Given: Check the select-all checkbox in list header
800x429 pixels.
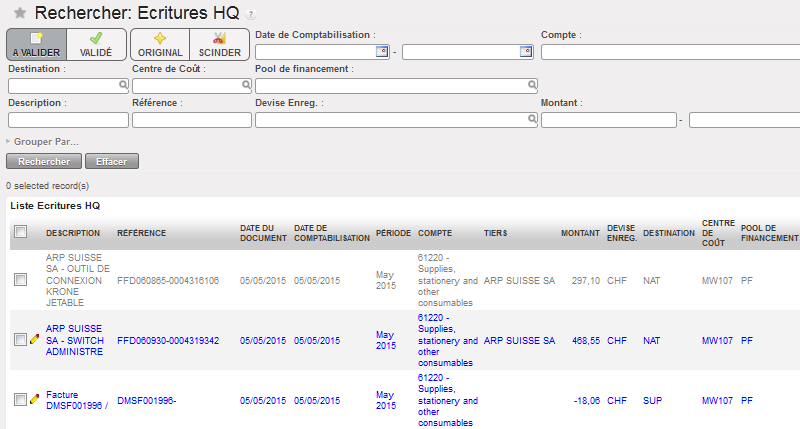Looking at the screenshot, I should coord(21,232).
